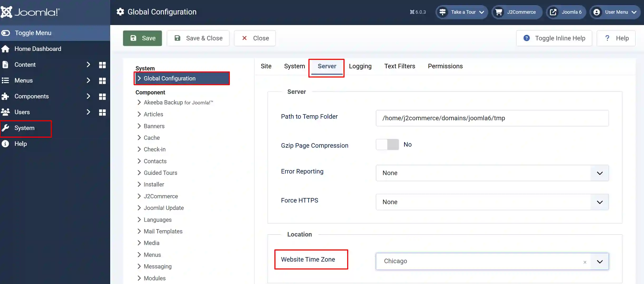The height and width of the screenshot is (284, 644).
Task: Select the Server tab
Action: [327, 66]
